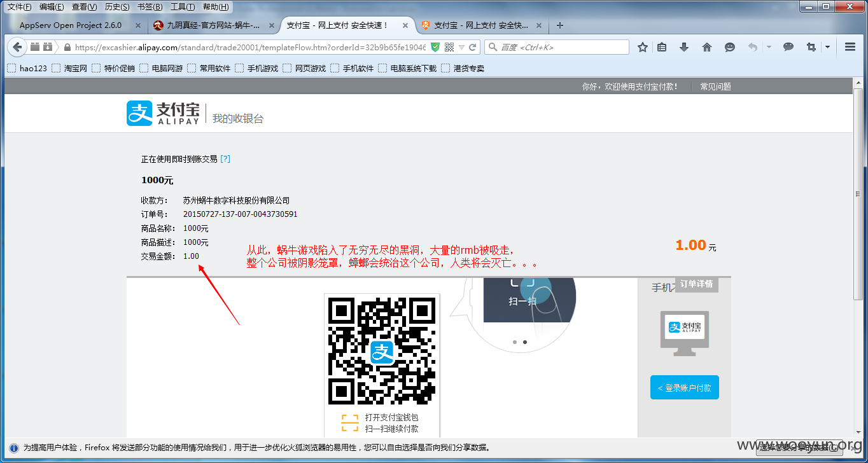Show bookmarks list icon next to star
The width and height of the screenshot is (868, 463).
tap(662, 47)
